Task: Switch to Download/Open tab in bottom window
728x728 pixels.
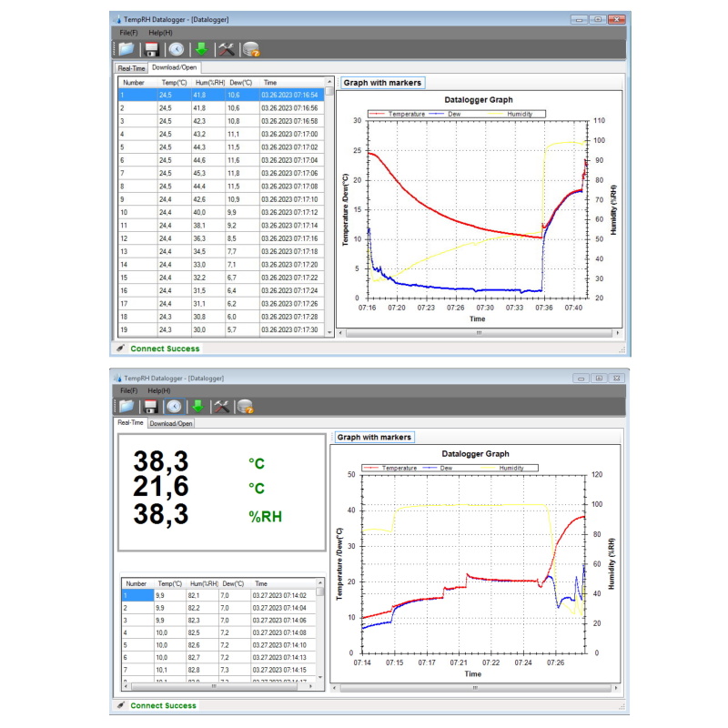Action: coord(171,423)
